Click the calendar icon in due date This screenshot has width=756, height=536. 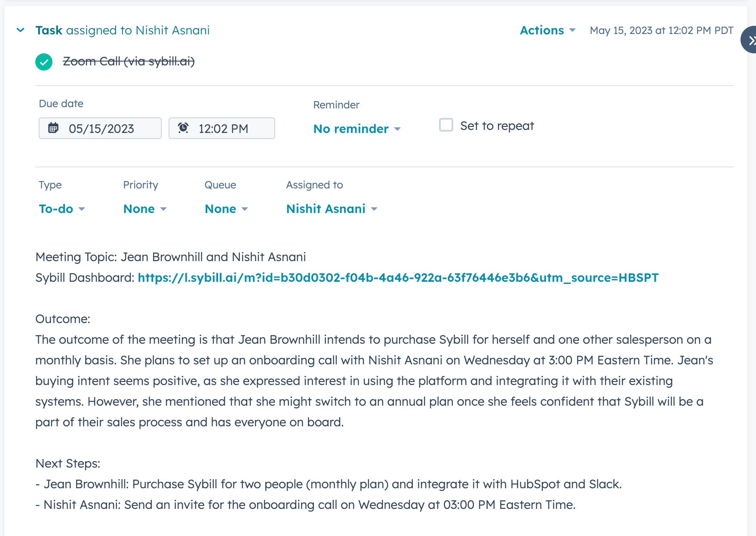coord(53,128)
